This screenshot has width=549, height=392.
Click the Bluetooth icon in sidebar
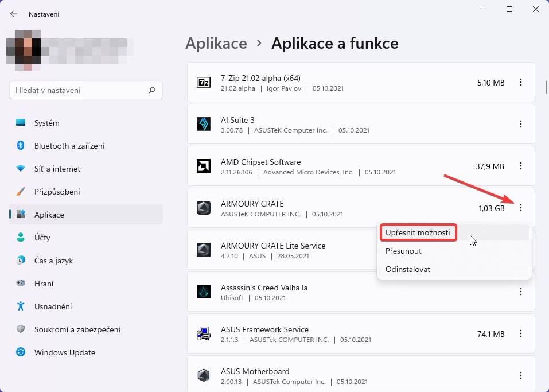[21, 145]
